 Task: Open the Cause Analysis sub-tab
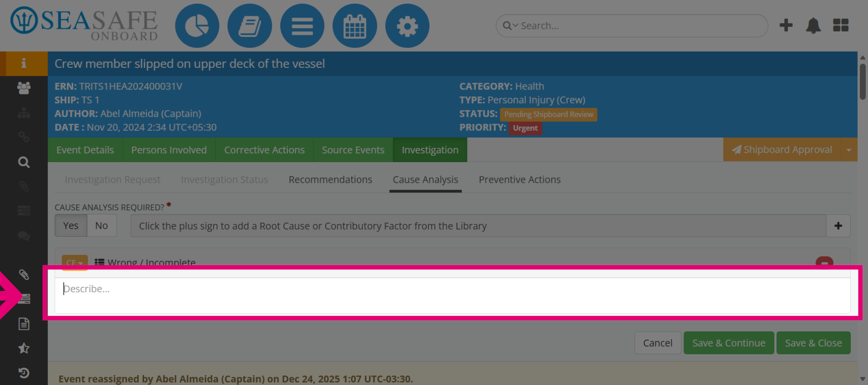click(x=425, y=180)
